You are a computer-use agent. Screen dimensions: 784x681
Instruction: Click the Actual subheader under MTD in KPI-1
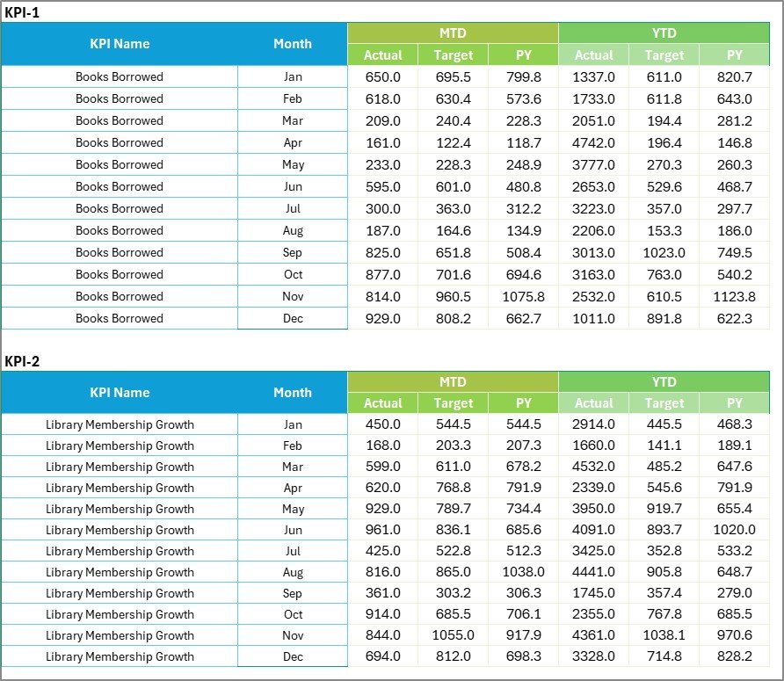tap(383, 54)
